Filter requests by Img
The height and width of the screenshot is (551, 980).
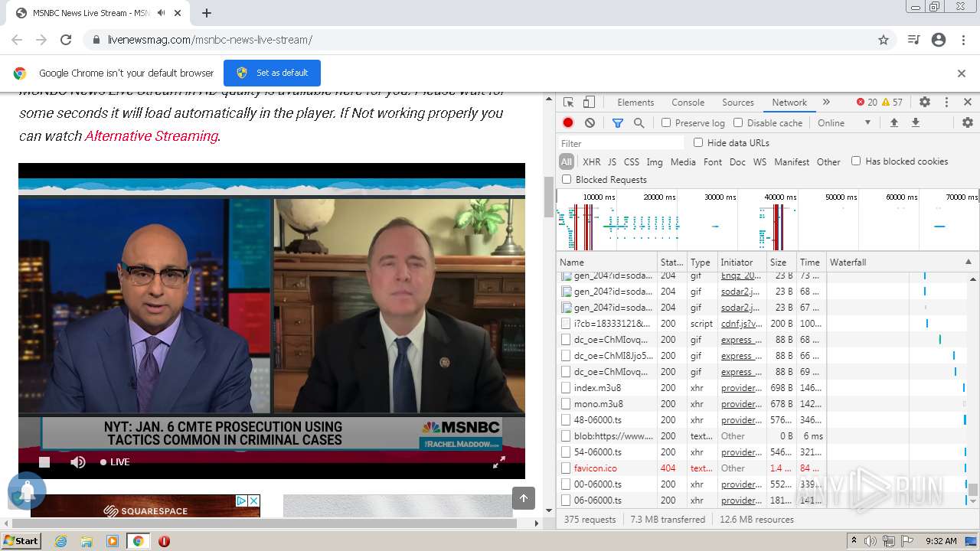655,161
